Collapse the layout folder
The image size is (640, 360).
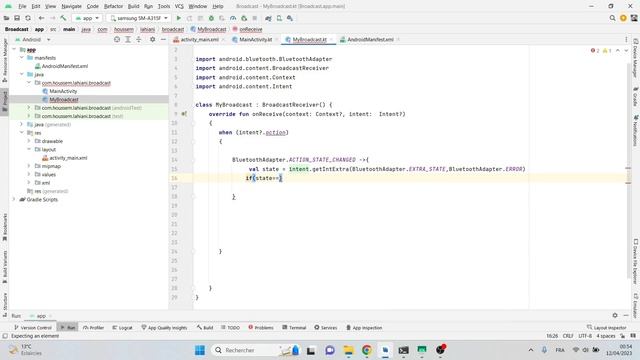click(x=29, y=149)
